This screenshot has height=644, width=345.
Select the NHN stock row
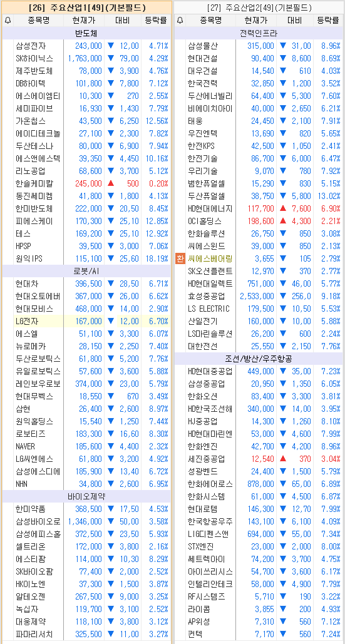coord(86,484)
